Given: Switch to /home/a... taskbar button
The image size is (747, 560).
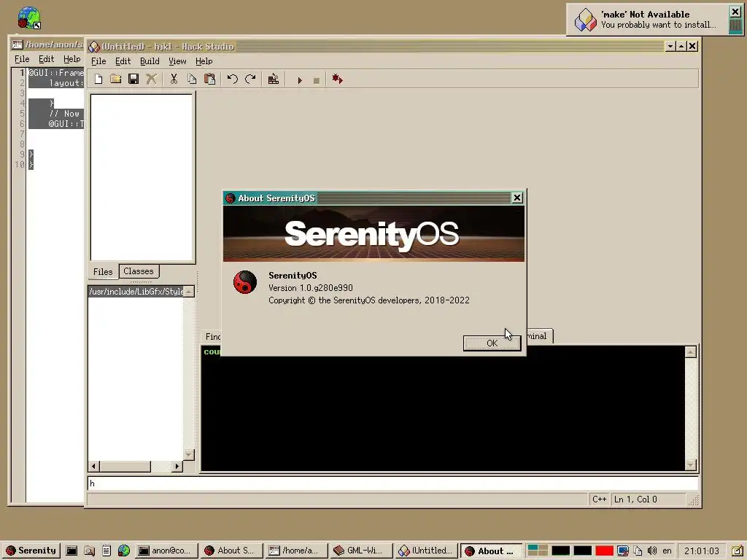Looking at the screenshot, I should click(296, 551).
